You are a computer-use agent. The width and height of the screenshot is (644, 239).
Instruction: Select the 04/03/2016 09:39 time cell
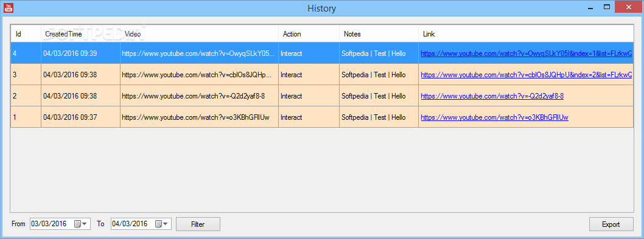[80, 53]
